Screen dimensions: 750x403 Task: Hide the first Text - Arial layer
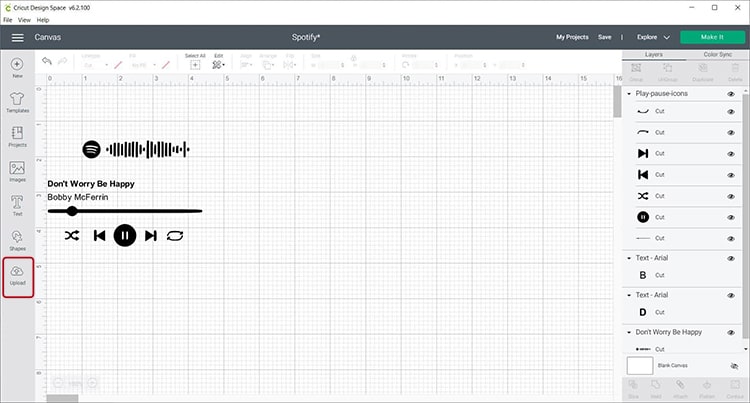coord(731,259)
